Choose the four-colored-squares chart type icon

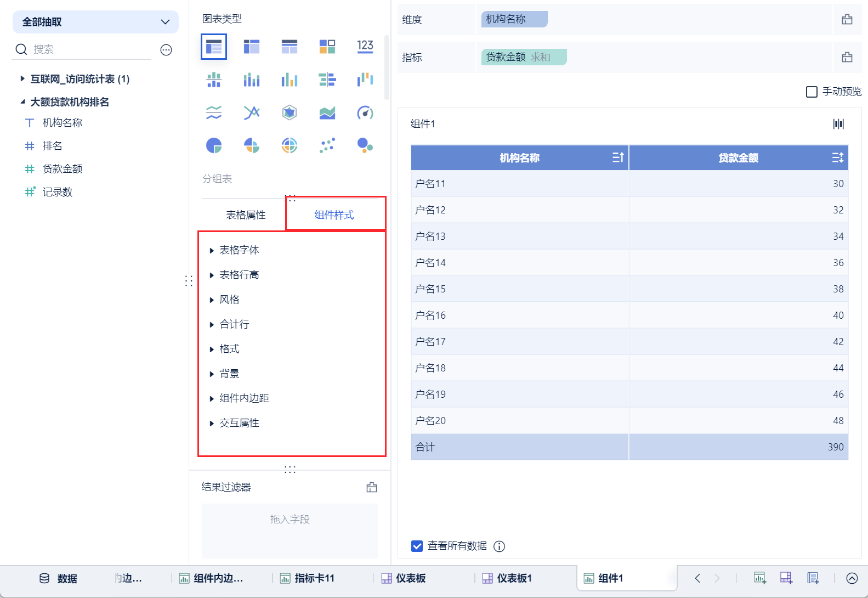[x=327, y=47]
